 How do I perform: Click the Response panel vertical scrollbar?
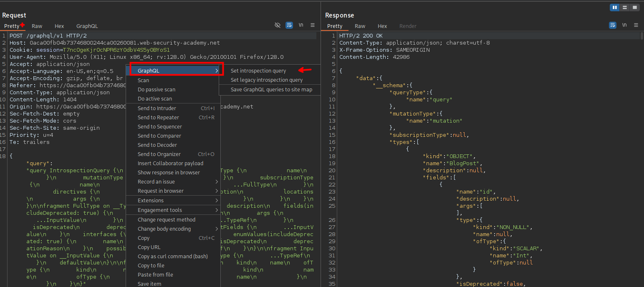642,36
